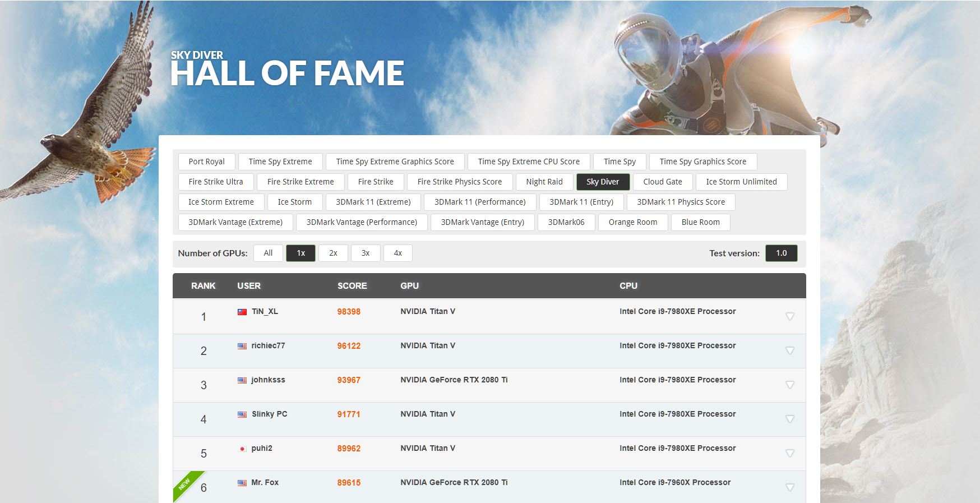Click the green NEW ribbon on rank 6

tap(184, 482)
